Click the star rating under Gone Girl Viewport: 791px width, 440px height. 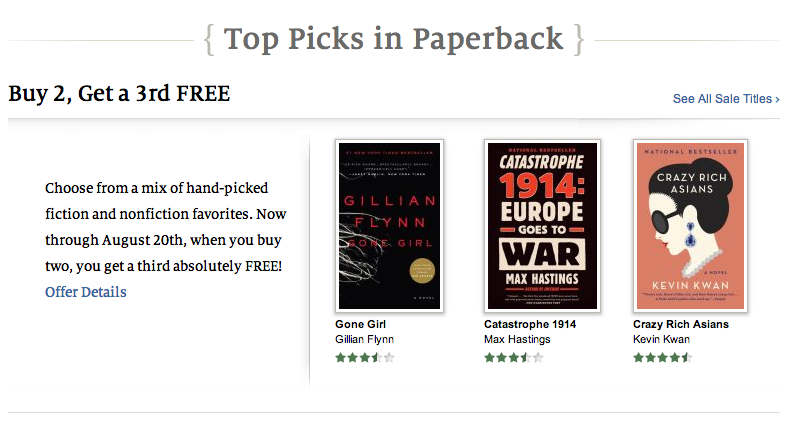(365, 357)
